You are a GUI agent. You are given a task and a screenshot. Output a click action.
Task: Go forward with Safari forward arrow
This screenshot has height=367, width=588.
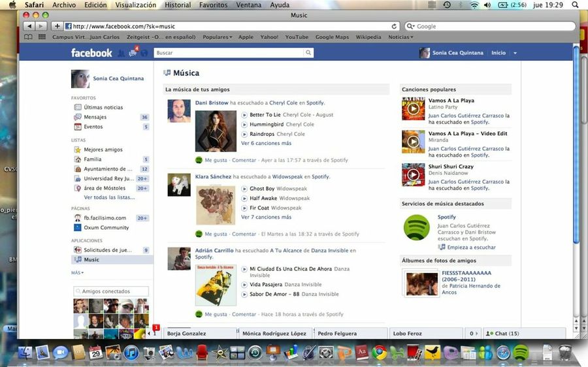click(41, 26)
